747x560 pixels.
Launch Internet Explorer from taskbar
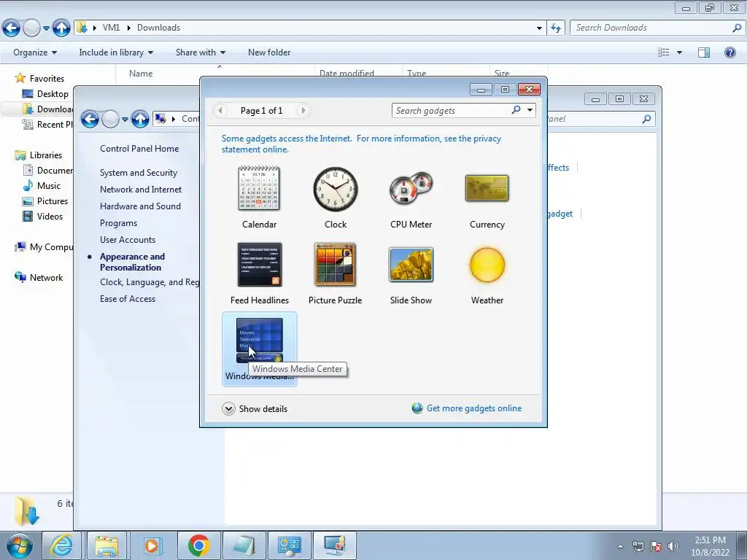pos(62,545)
